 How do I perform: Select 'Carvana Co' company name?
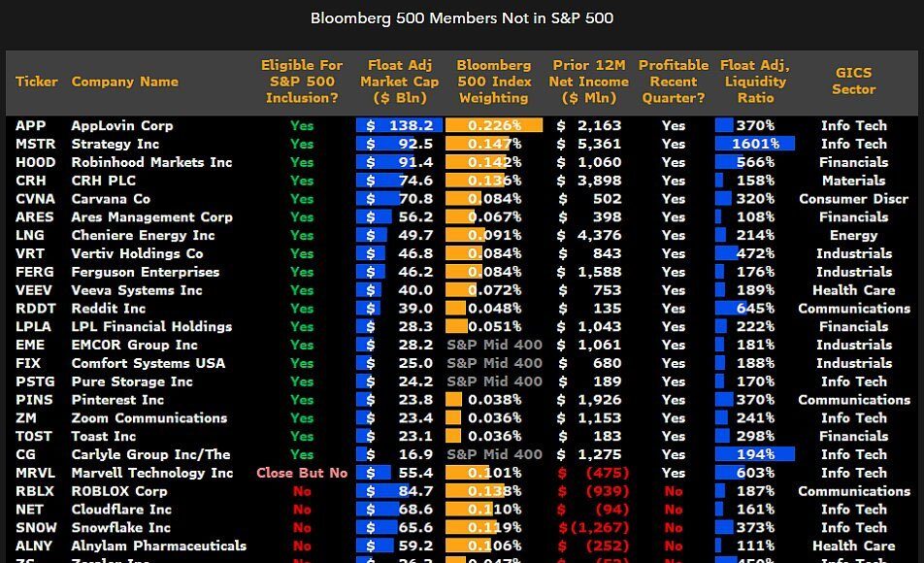pos(111,199)
